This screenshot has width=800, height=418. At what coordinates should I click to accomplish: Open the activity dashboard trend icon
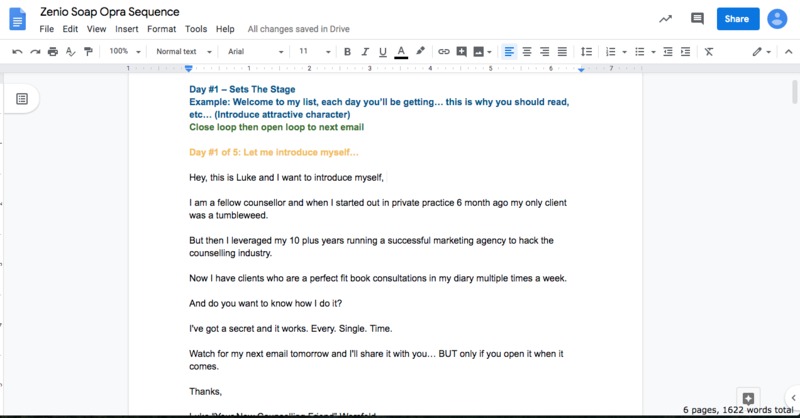coord(665,19)
